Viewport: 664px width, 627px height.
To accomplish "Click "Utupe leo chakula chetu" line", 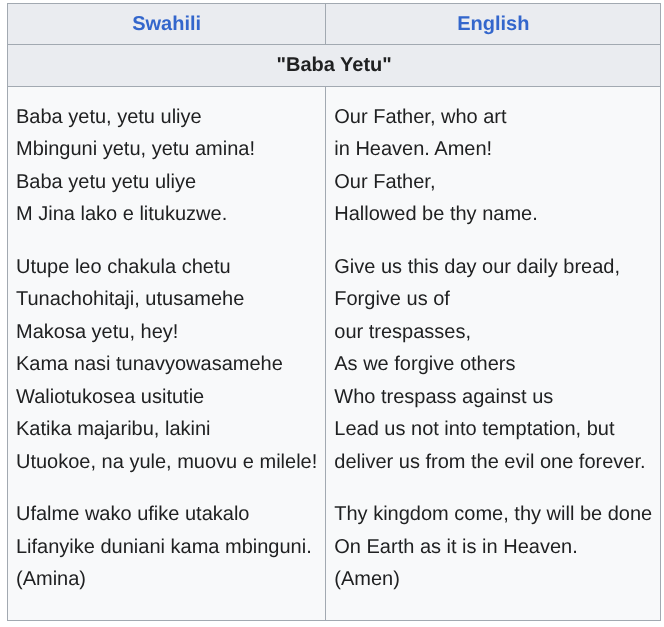I will tap(123, 267).
